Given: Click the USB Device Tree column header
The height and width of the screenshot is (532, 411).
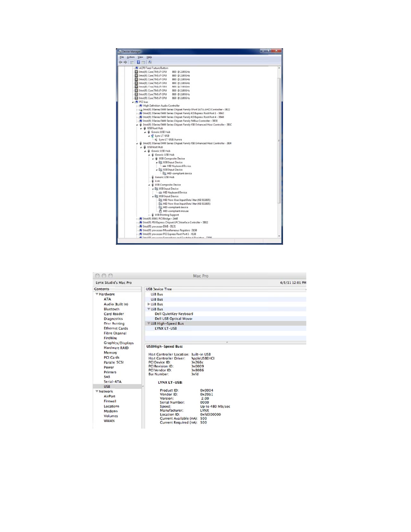Looking at the screenshot, I should (x=225, y=289).
